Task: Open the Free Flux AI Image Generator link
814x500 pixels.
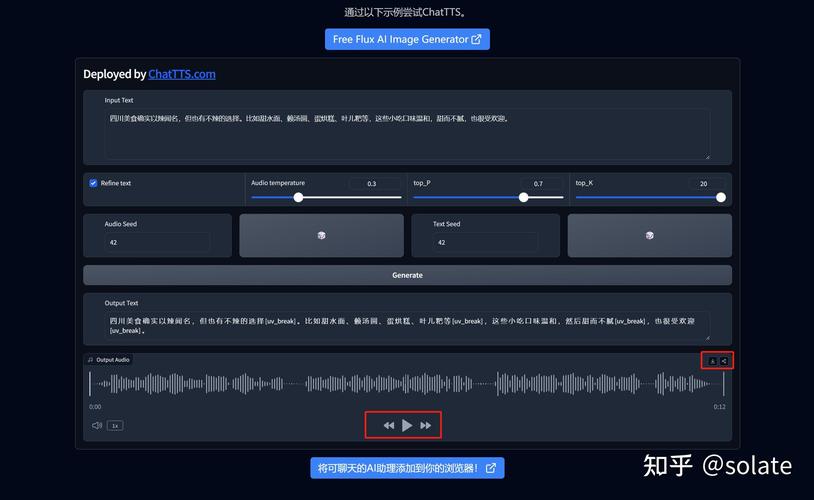Action: tap(407, 39)
